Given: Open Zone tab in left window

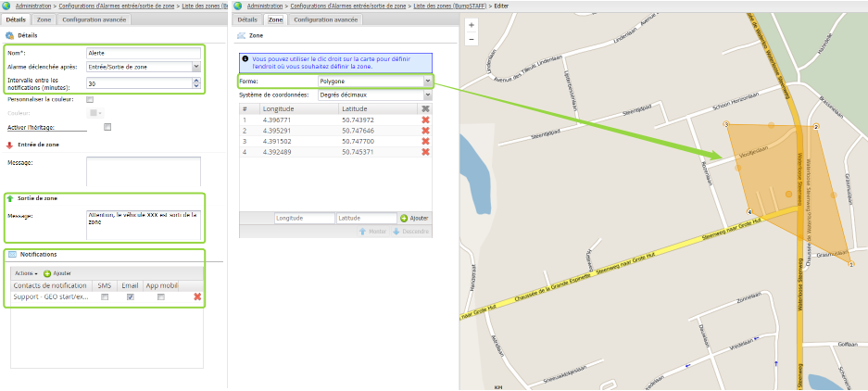Looking at the screenshot, I should coord(44,20).
